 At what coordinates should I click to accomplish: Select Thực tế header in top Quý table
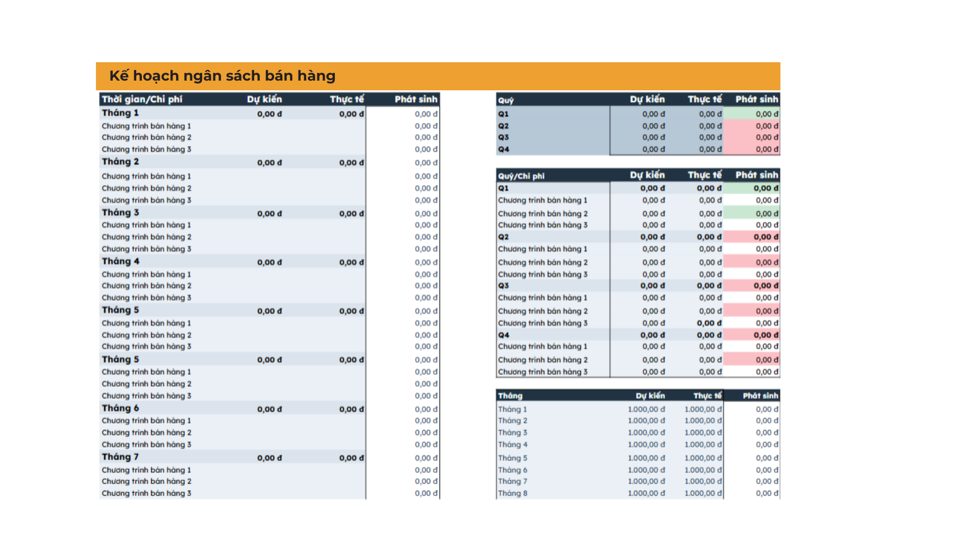coord(704,99)
